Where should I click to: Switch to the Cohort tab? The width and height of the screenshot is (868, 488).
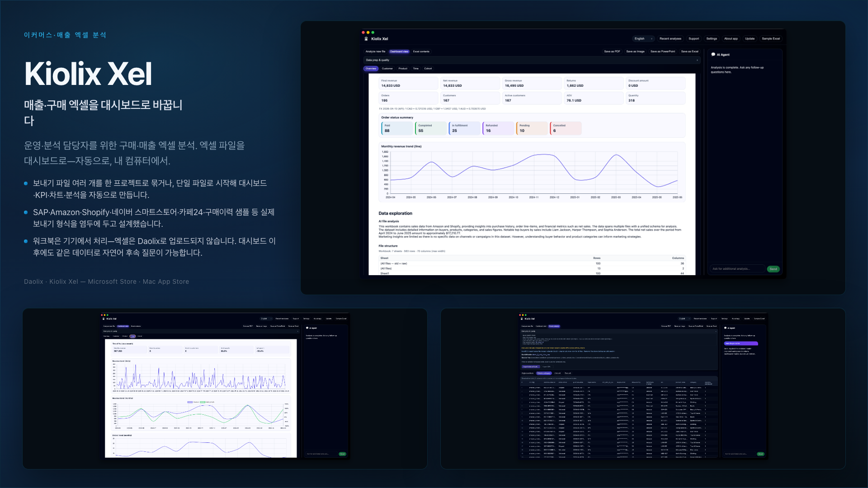[428, 69]
